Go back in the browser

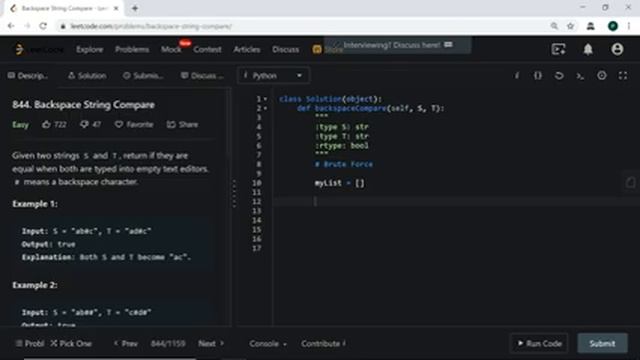(11, 26)
